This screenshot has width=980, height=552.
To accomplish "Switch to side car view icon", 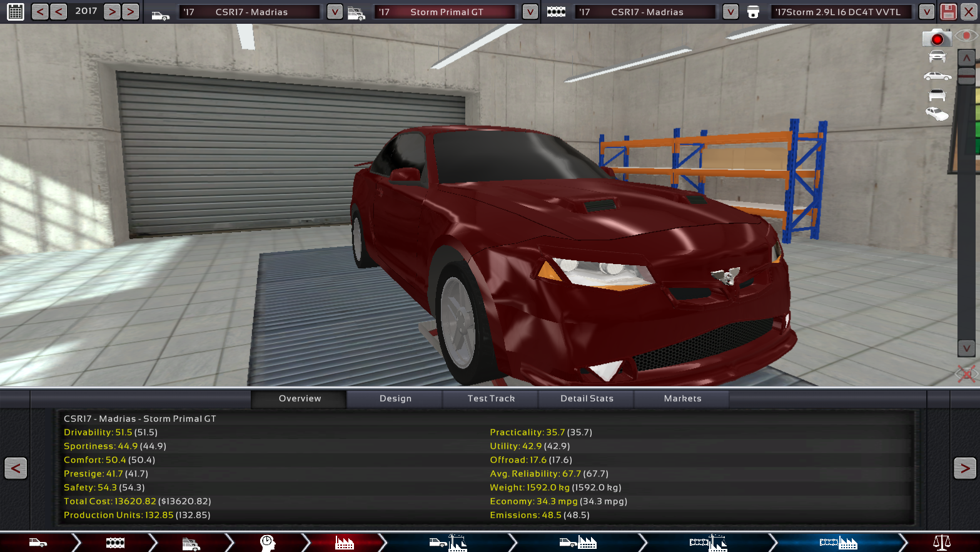I will coord(937,76).
